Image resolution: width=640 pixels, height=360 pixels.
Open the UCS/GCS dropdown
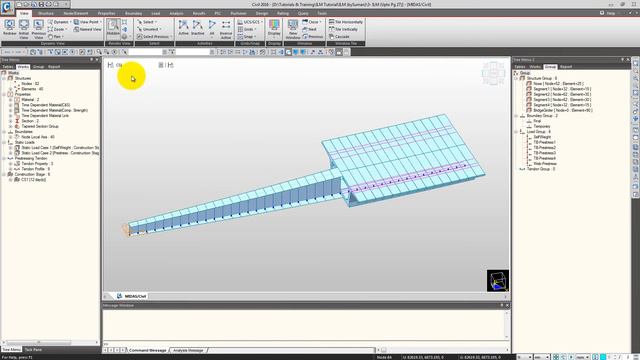tap(250, 22)
